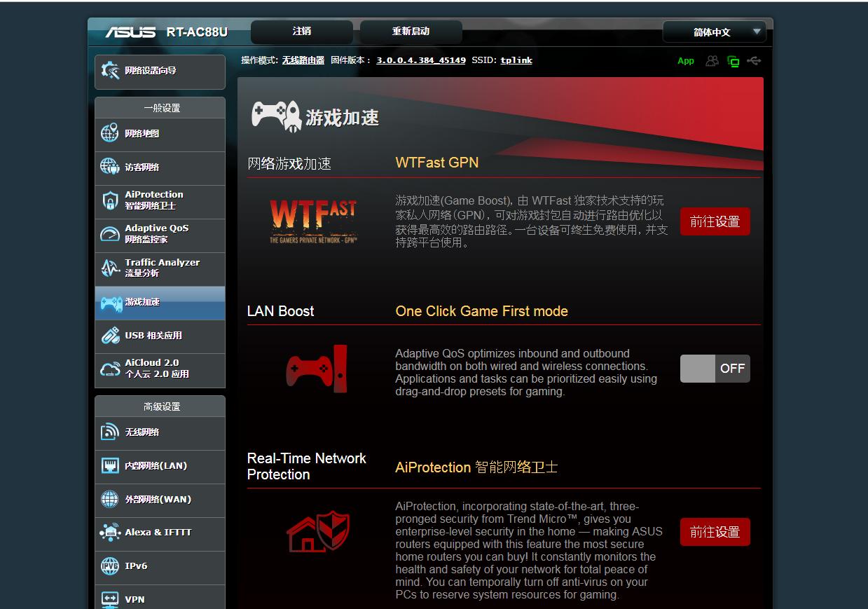Open 外部网络(WAN) menu
Image resolution: width=868 pixels, height=609 pixels.
[160, 500]
